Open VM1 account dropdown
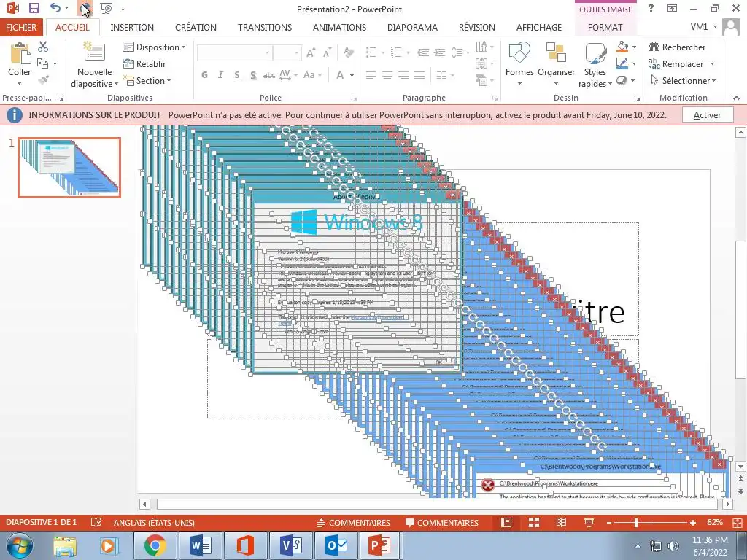Image resolution: width=747 pixels, height=560 pixels. pyautogui.click(x=704, y=27)
